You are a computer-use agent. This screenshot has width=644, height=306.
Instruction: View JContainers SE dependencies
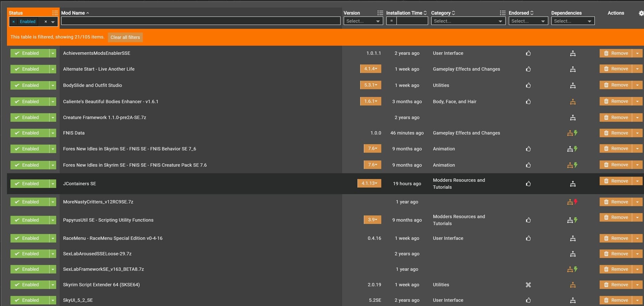(x=573, y=184)
